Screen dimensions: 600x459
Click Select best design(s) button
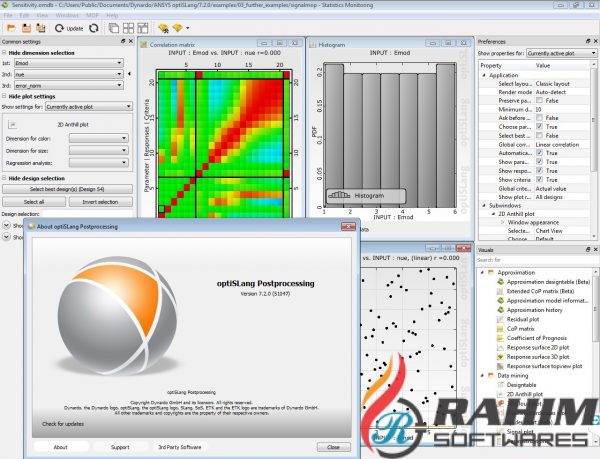[x=67, y=189]
